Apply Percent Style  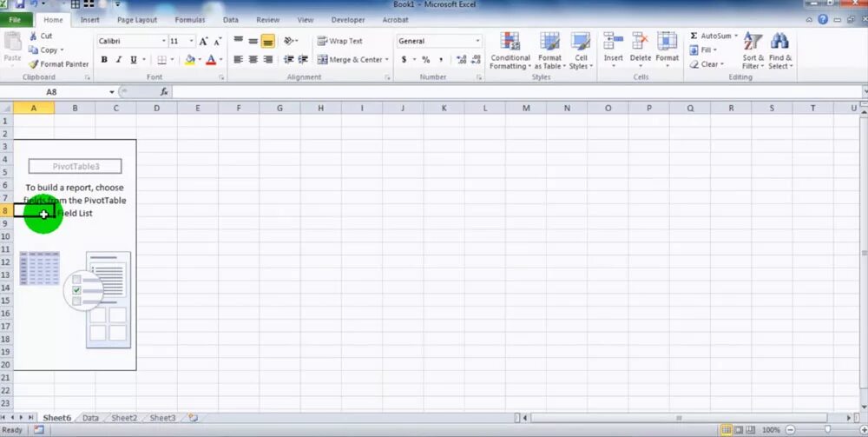(425, 59)
